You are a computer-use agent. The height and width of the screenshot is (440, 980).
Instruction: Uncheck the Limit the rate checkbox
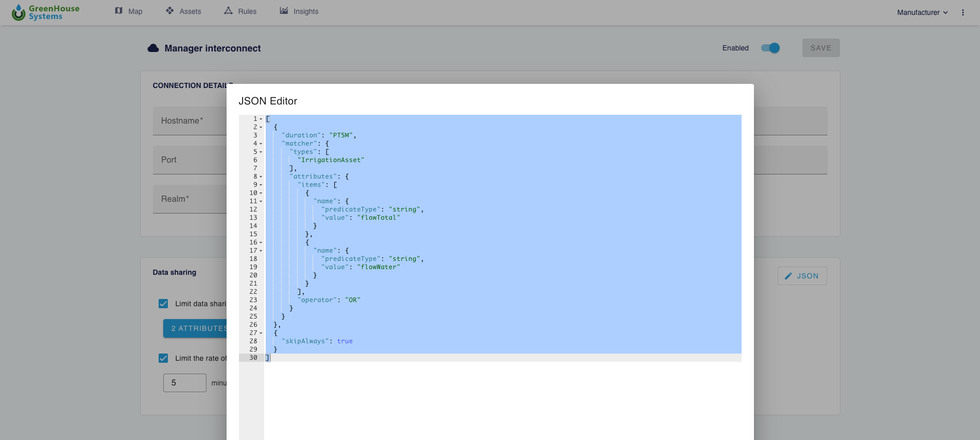click(x=163, y=358)
